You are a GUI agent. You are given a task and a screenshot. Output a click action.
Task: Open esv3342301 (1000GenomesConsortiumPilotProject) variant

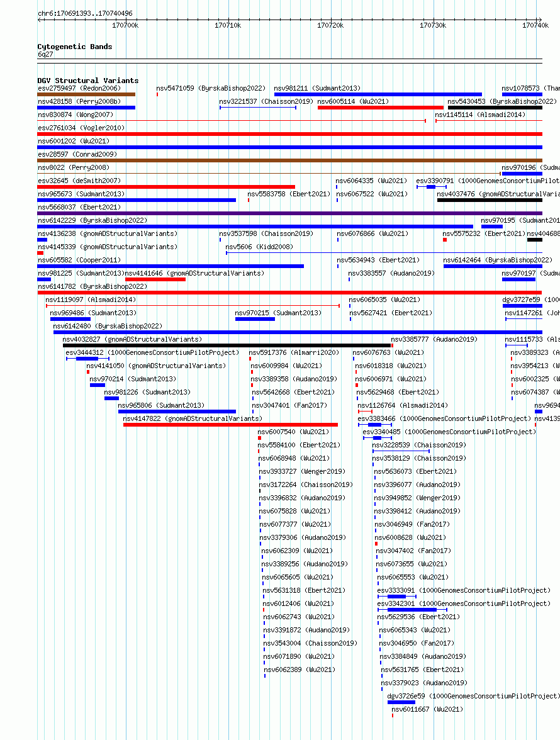click(464, 603)
